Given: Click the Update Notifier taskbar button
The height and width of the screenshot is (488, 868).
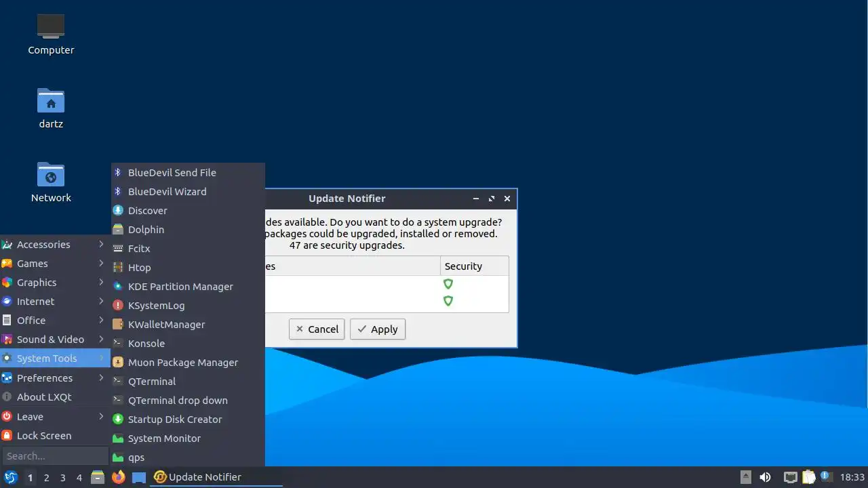Looking at the screenshot, I should click(216, 477).
